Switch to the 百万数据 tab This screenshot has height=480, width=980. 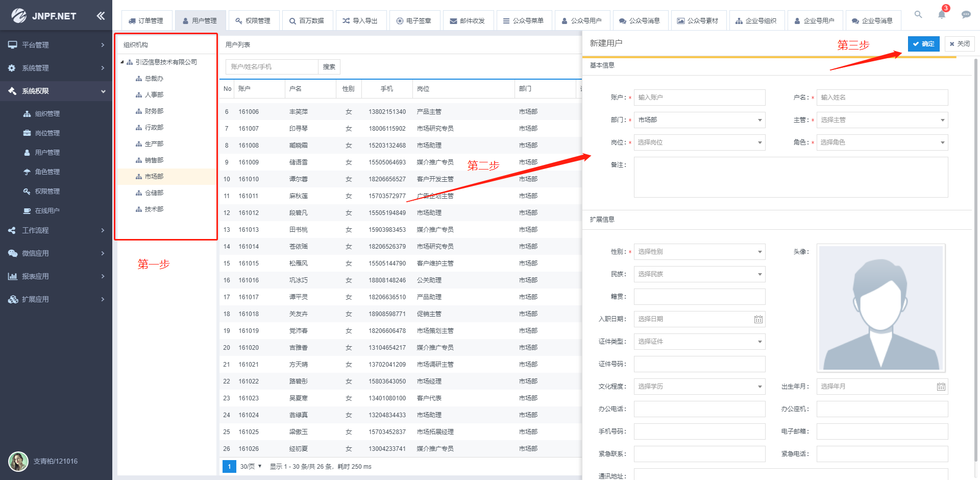point(307,21)
